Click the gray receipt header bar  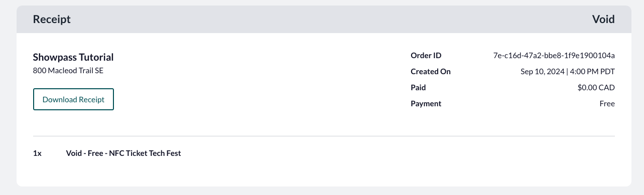(324, 20)
